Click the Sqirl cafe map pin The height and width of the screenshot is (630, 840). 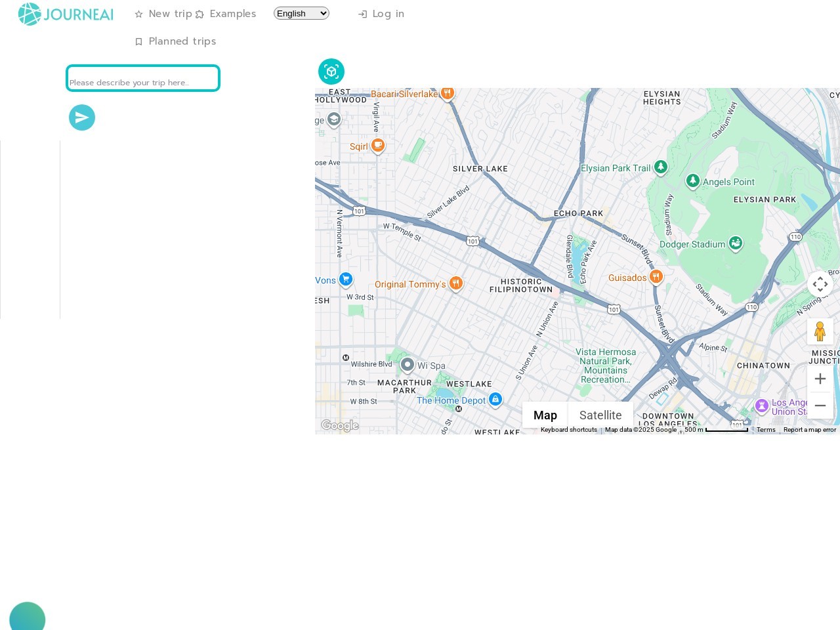point(377,145)
